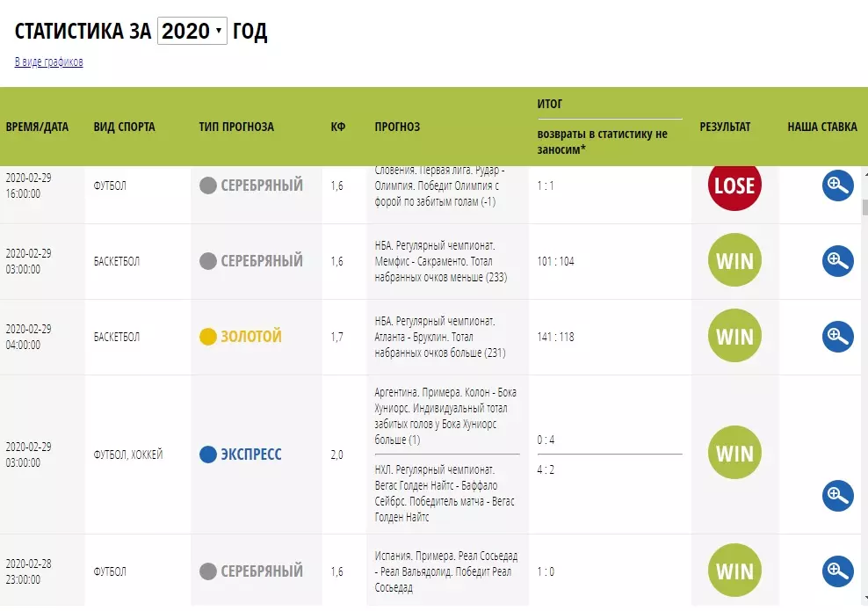Click scrollbar down arrow at table bottom
868x611 pixels.
(x=864, y=600)
